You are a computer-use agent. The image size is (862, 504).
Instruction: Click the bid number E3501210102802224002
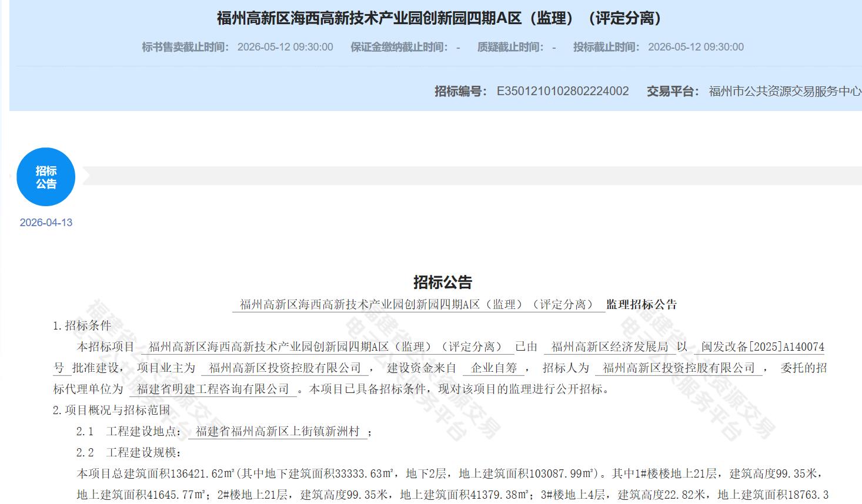[x=563, y=91]
